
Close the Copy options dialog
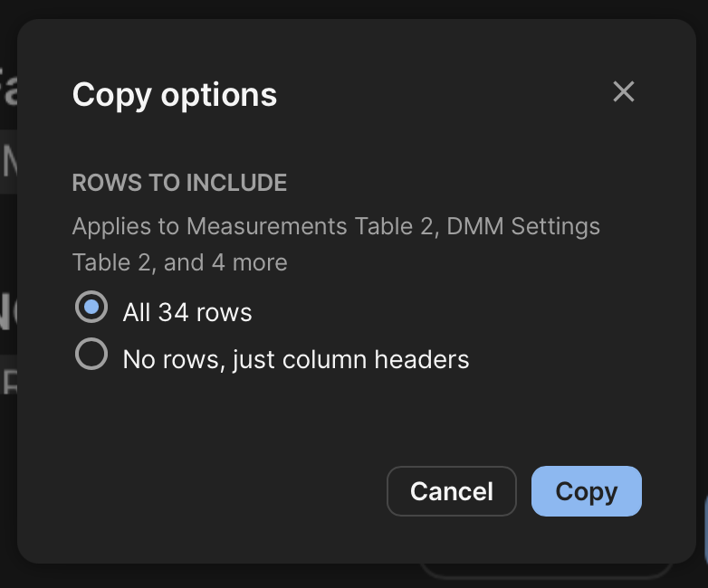(623, 91)
